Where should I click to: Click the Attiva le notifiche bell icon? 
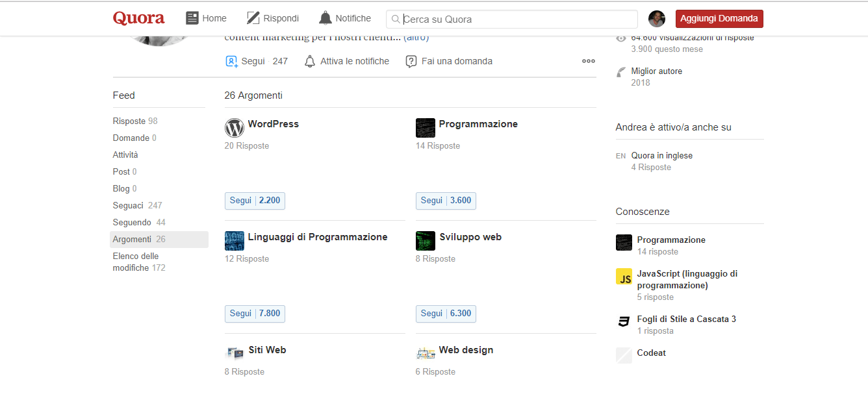(x=310, y=61)
